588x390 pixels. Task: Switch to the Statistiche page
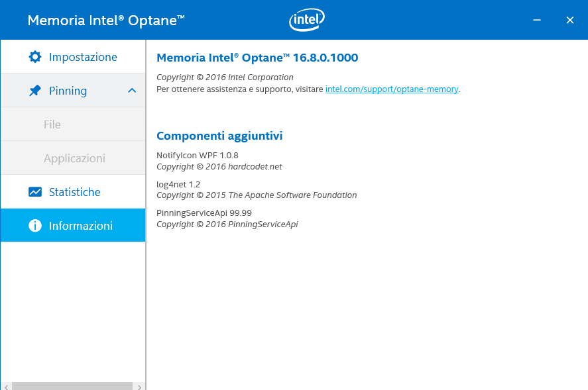74,192
